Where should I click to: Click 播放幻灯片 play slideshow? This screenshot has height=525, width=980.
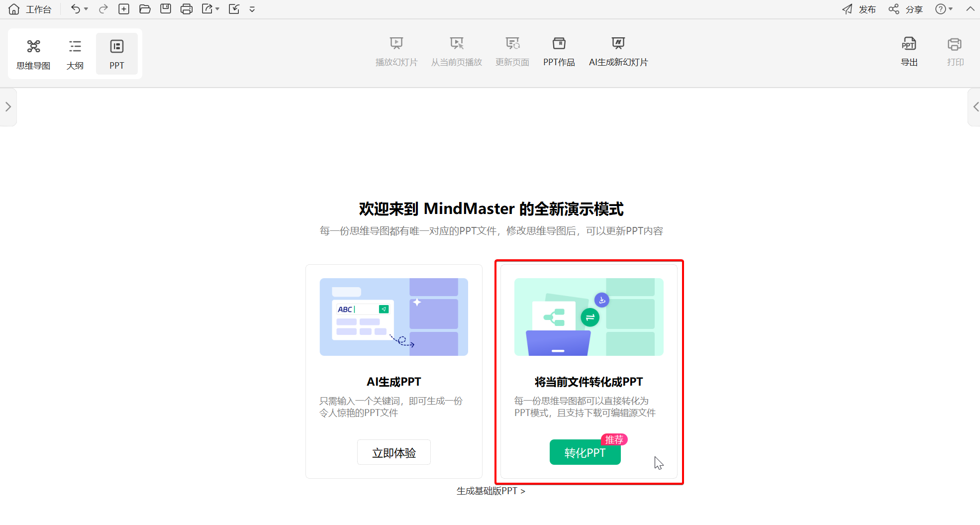tap(396, 52)
